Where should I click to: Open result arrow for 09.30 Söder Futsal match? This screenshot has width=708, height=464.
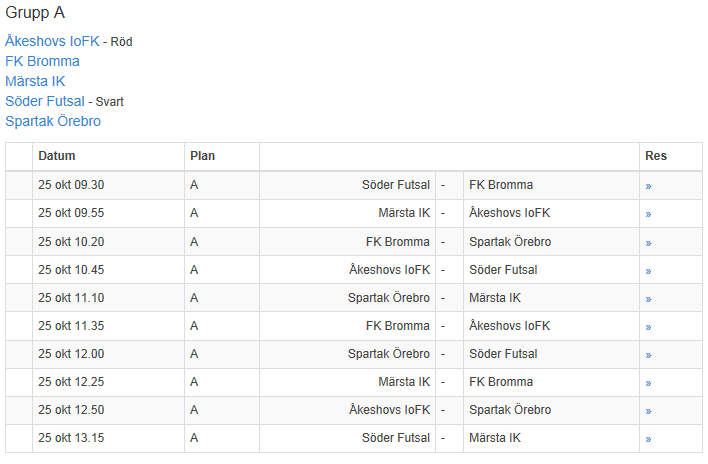(648, 186)
